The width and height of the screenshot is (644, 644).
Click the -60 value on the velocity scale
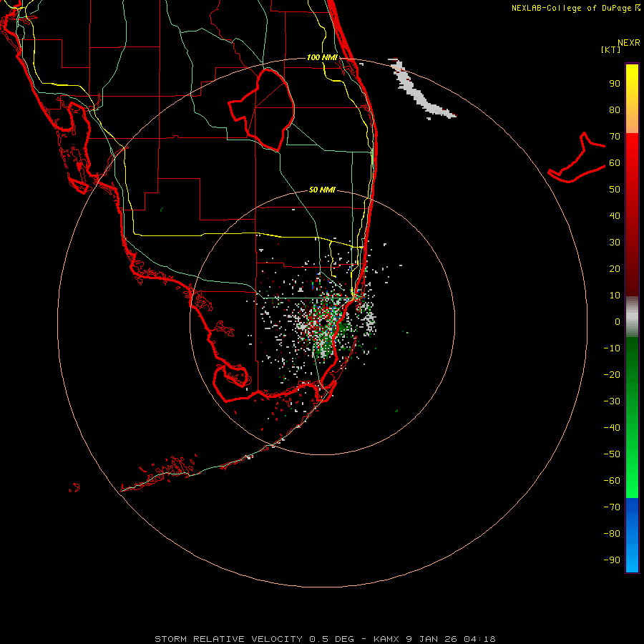click(612, 481)
